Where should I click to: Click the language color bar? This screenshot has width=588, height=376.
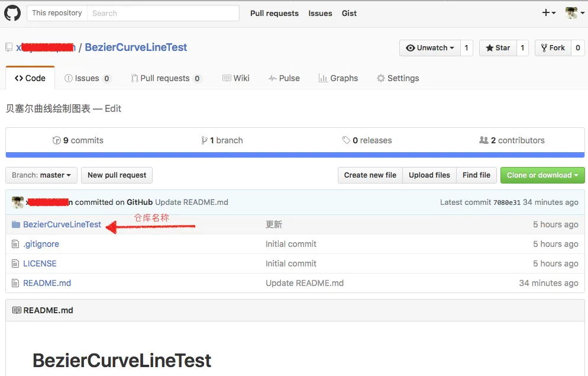(295, 155)
